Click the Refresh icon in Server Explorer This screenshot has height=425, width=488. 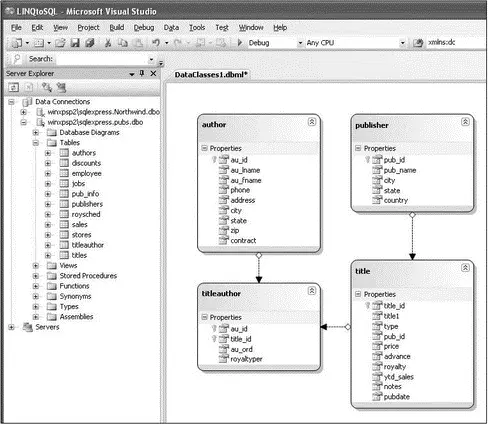pyautogui.click(x=14, y=87)
